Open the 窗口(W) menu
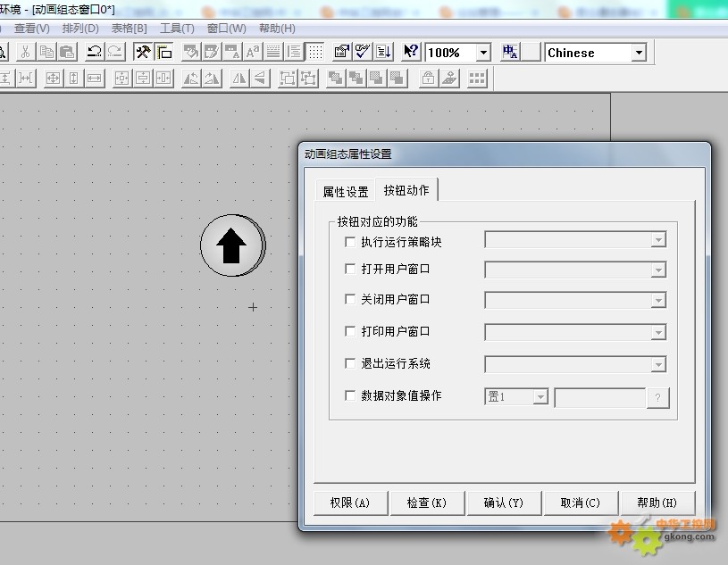Viewport: 728px width, 565px height. 226,29
